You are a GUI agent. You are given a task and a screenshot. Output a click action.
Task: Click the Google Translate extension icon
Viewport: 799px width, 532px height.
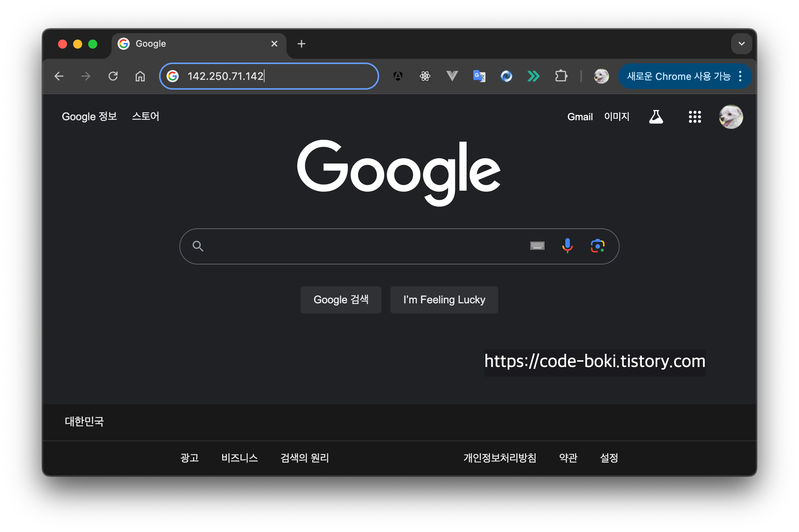coord(479,76)
